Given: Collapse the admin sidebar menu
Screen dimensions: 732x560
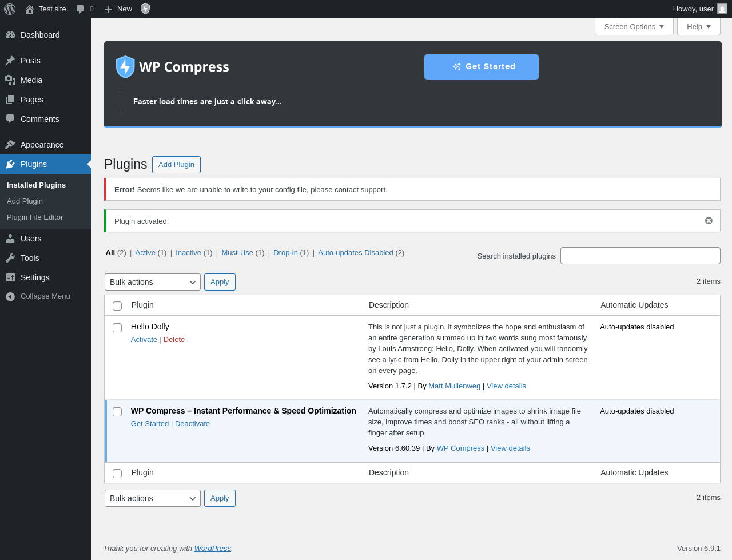Looking at the screenshot, I should [46, 296].
